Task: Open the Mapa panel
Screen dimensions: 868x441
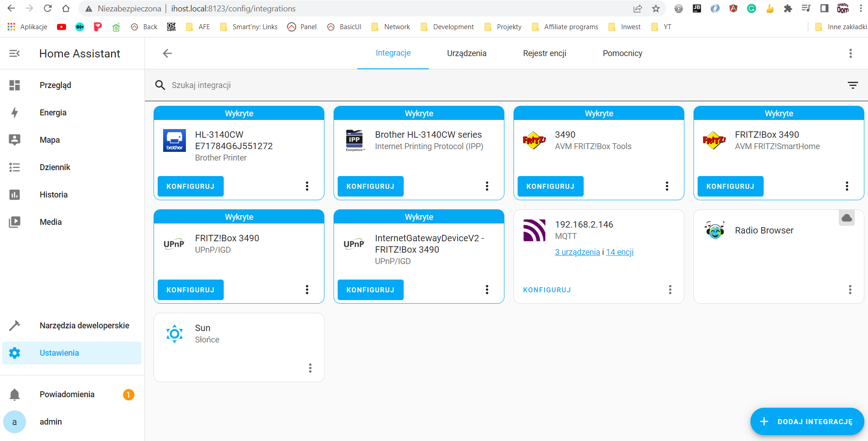Action: pyautogui.click(x=72, y=140)
